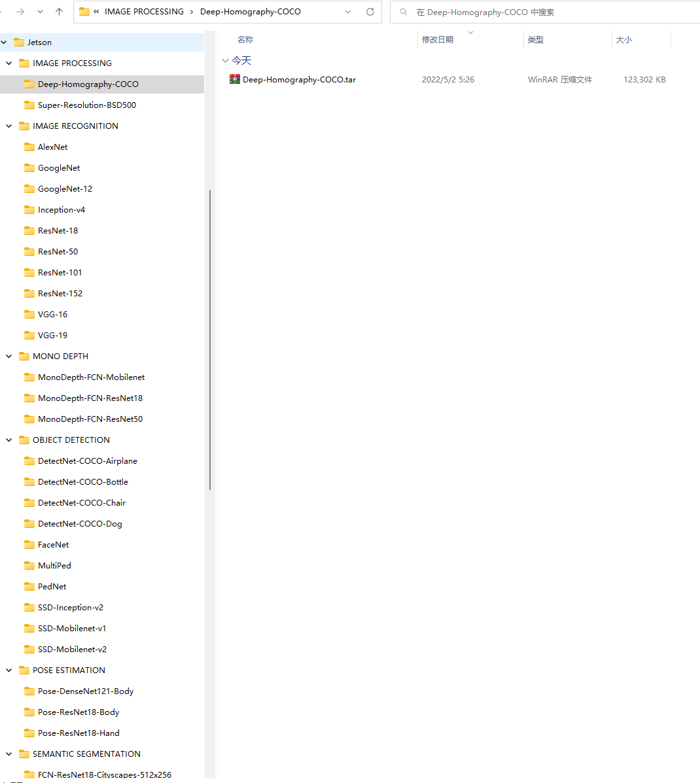This screenshot has width=700, height=783.
Task: Click the folder icon in address bar
Action: click(84, 12)
